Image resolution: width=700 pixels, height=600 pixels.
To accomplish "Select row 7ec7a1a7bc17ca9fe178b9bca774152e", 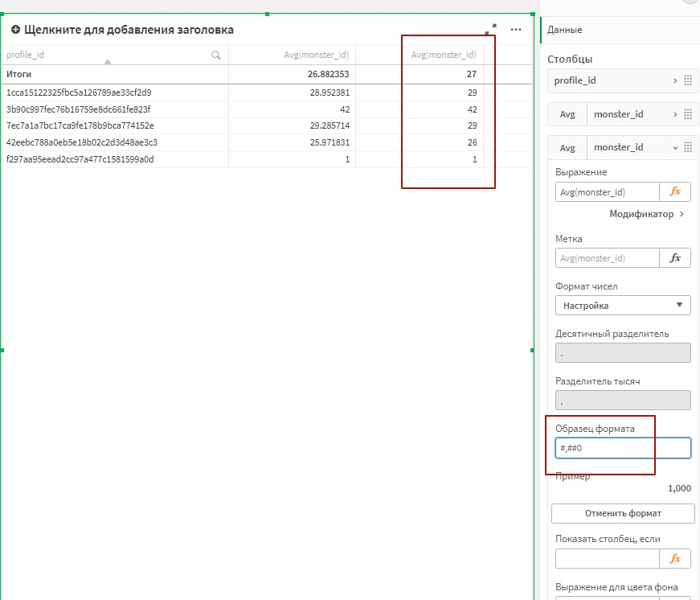I will click(x=80, y=125).
